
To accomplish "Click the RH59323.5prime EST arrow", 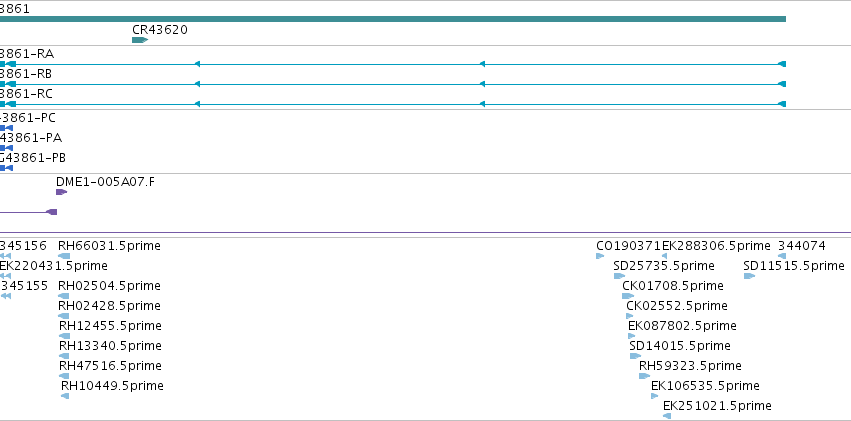I will (645, 376).
